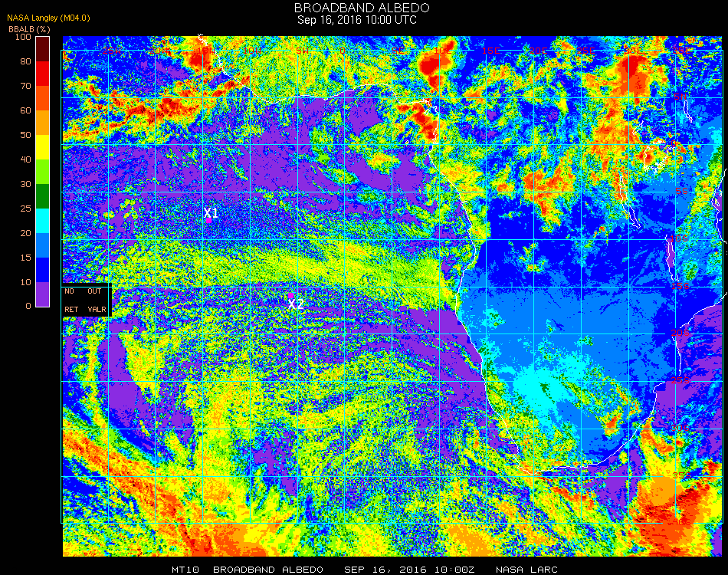Viewport: 728px width, 575px height.
Task: Click the 5W longitude label
Action: point(303,50)
